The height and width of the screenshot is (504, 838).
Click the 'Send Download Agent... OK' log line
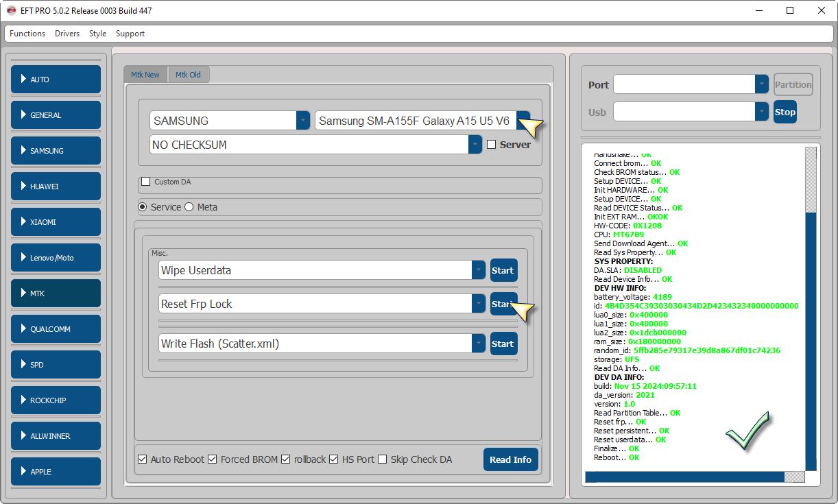pos(641,243)
